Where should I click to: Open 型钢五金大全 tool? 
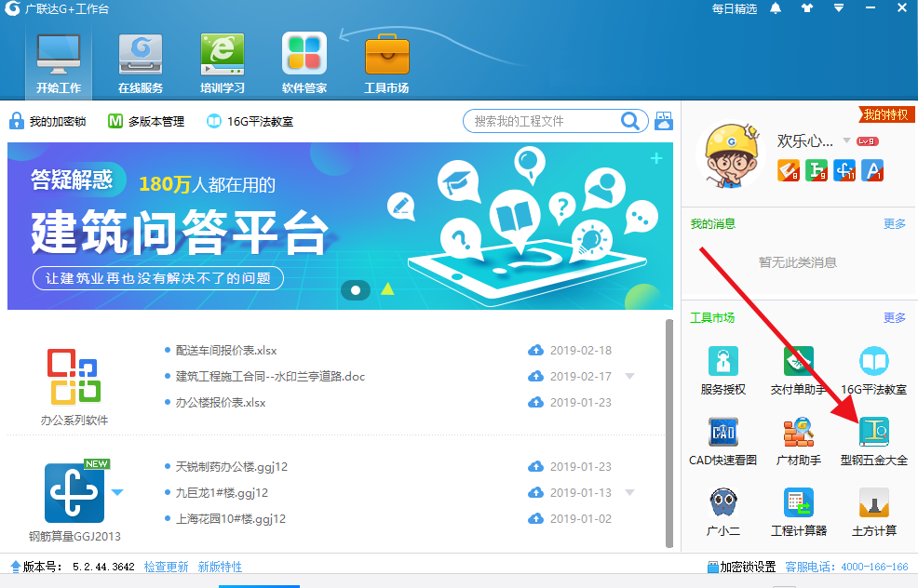tap(873, 441)
